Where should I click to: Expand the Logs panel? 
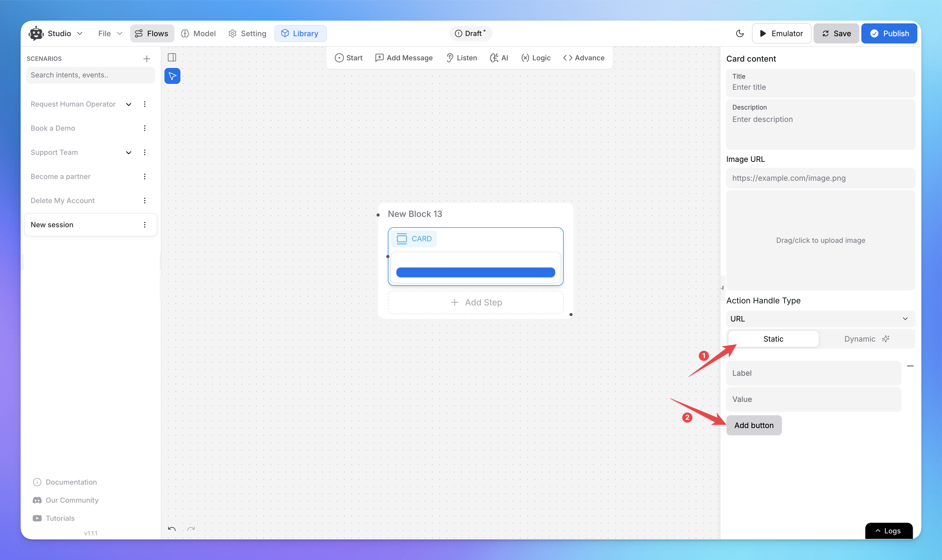pos(888,531)
